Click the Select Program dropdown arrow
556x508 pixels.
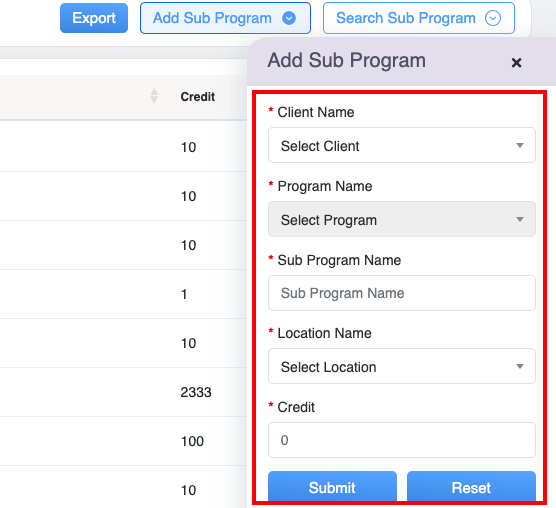point(519,219)
